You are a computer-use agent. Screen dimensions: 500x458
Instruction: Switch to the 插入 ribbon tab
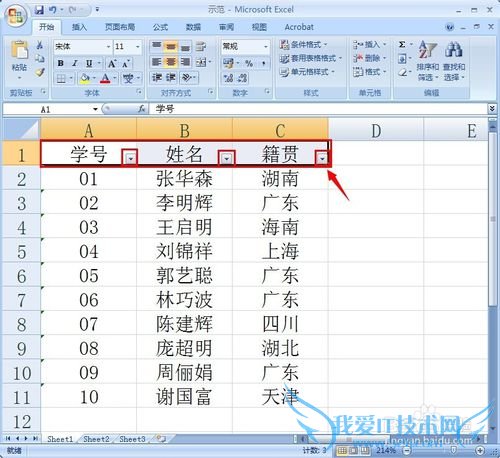pyautogui.click(x=79, y=27)
